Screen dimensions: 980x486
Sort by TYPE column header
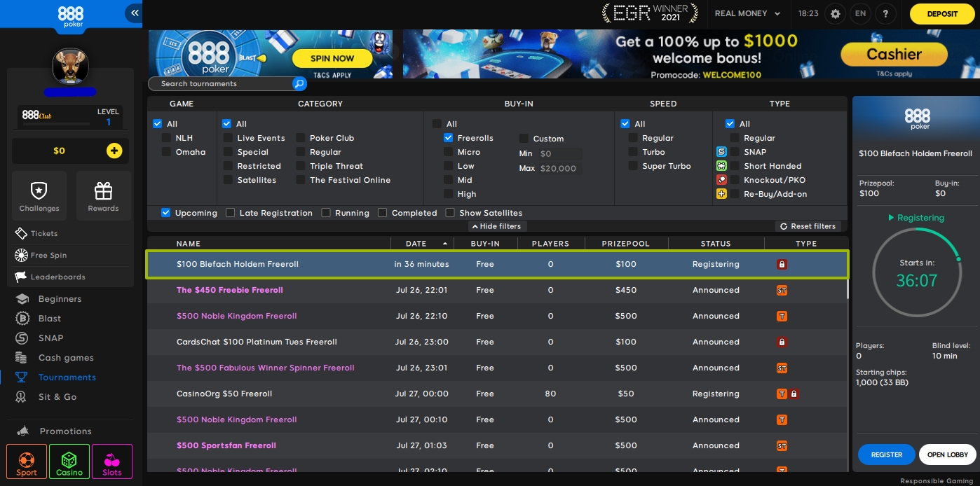point(806,244)
